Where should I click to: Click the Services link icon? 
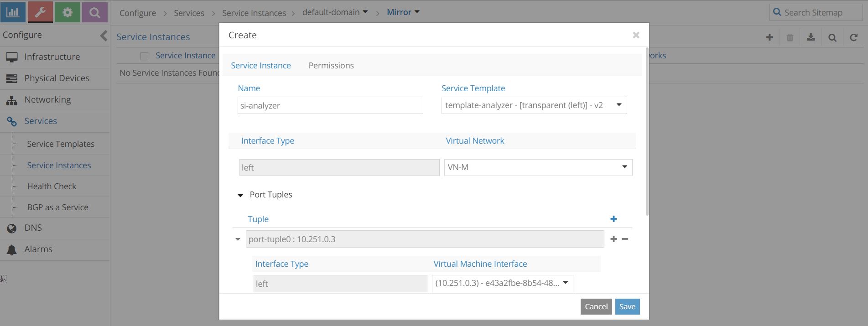11,121
